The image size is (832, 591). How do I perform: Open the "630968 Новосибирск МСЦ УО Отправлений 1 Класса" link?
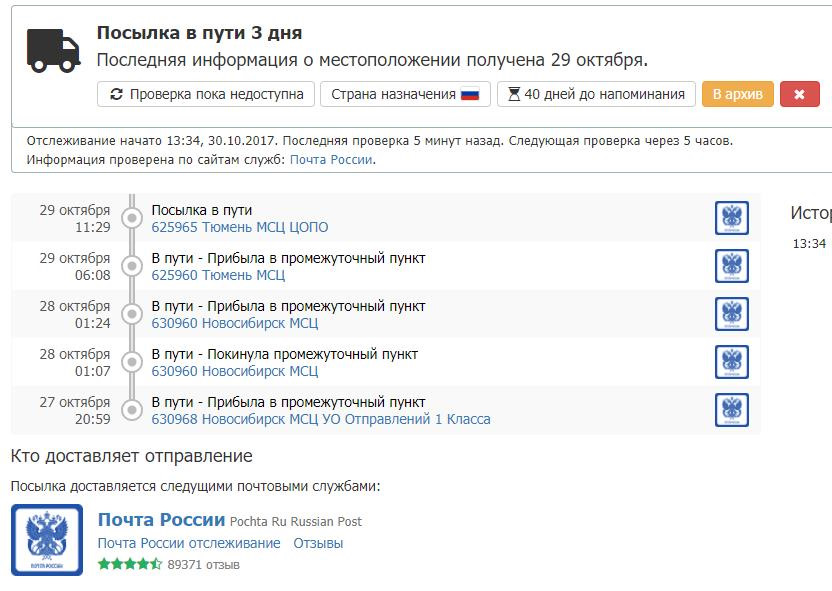click(x=321, y=419)
